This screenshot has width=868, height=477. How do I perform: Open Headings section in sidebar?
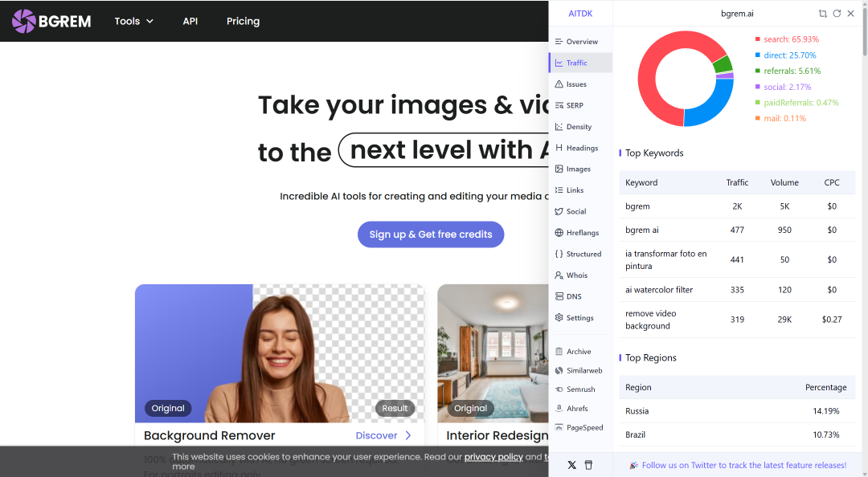[x=580, y=148]
